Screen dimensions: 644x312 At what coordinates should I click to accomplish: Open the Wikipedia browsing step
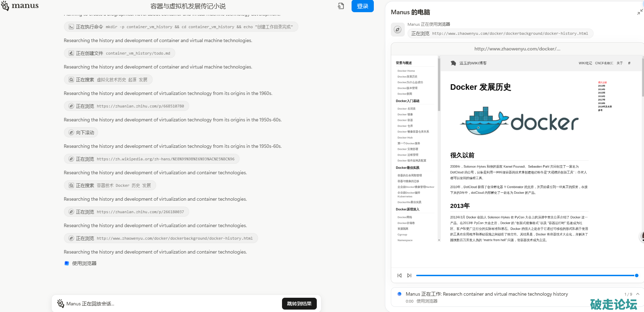[152, 159]
